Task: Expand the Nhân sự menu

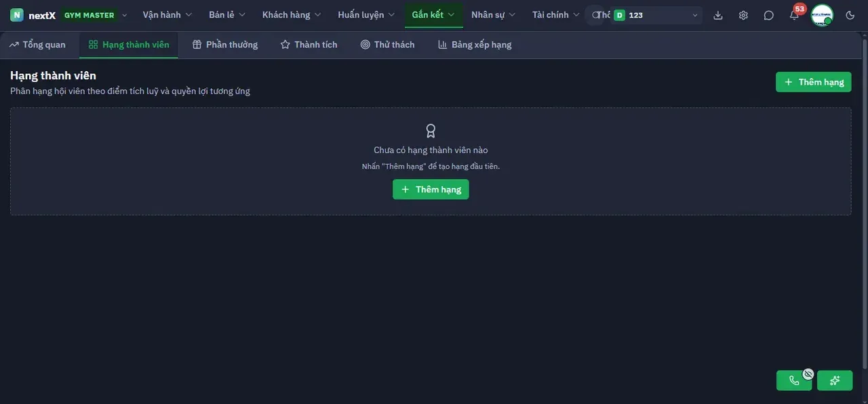Action: click(494, 15)
